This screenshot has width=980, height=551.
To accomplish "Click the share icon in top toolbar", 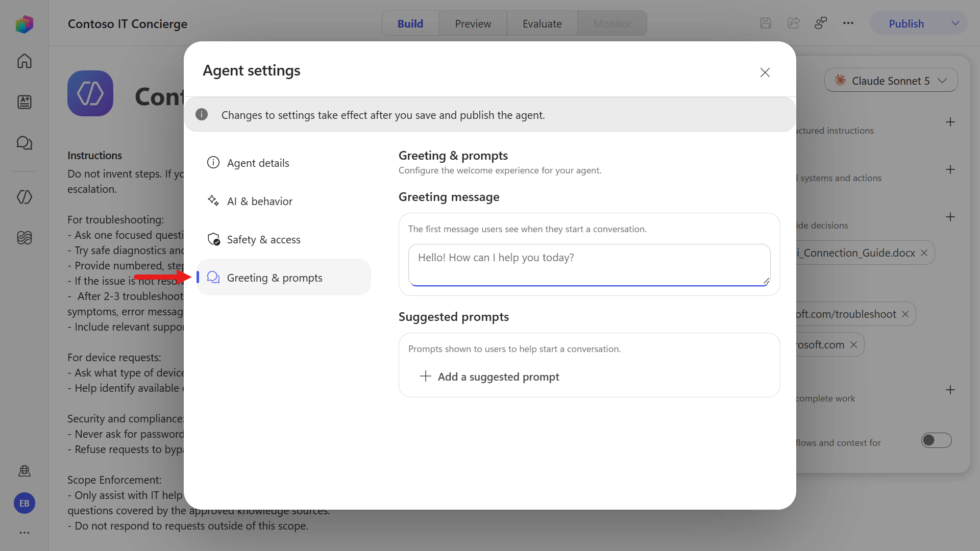I will (793, 23).
